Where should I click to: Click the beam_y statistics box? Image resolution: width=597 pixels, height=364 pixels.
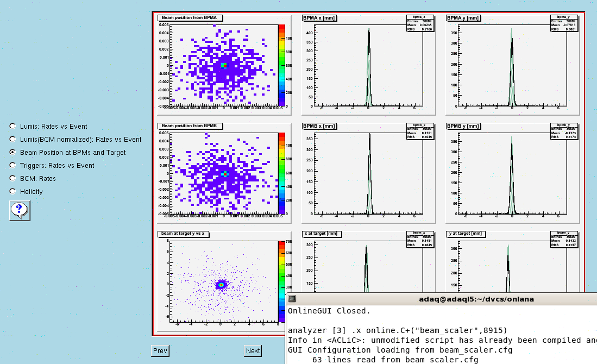[x=564, y=240]
